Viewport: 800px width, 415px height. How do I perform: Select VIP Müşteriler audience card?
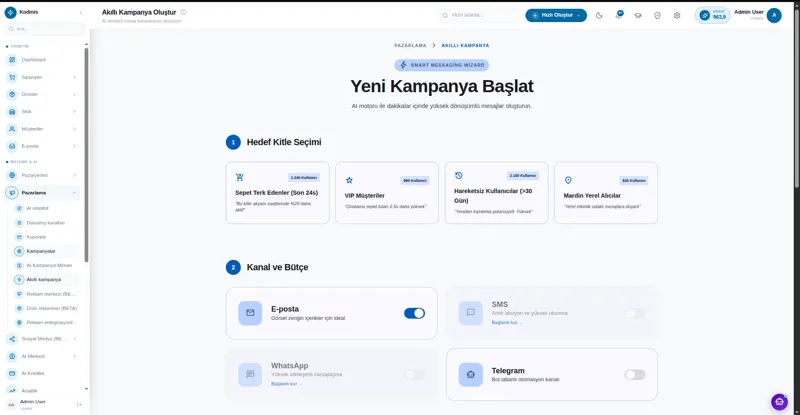click(387, 193)
